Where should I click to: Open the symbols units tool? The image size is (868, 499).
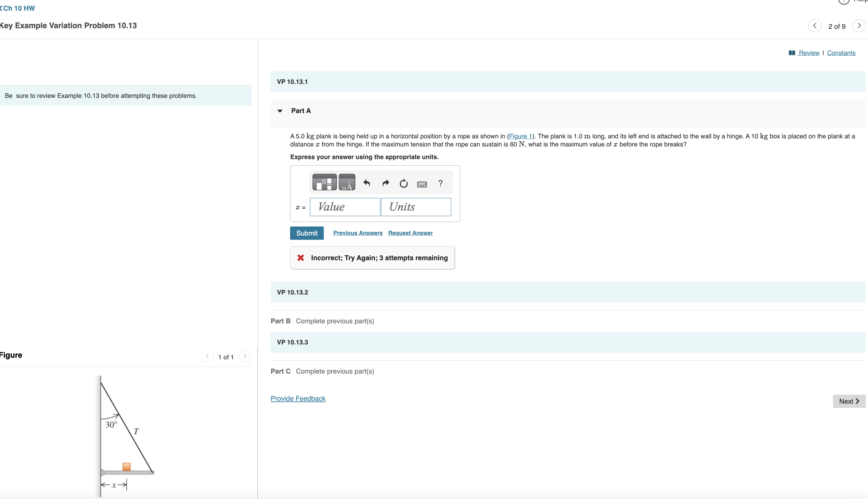(x=346, y=182)
